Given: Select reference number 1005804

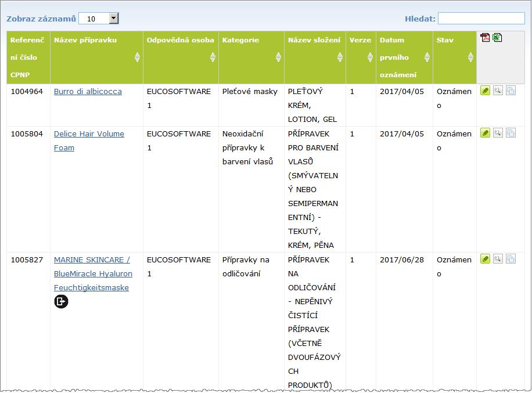Looking at the screenshot, I should pos(27,134).
